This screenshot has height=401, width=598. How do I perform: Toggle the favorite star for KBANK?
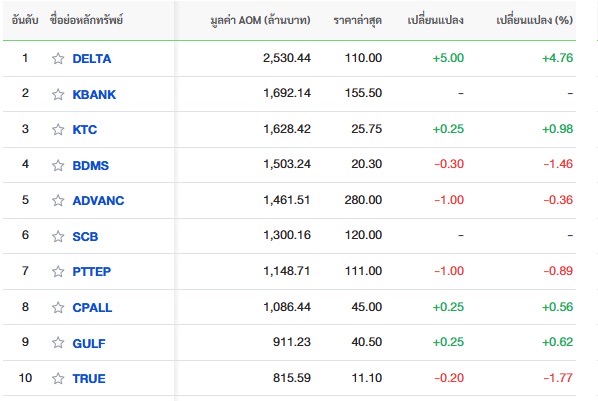58,94
